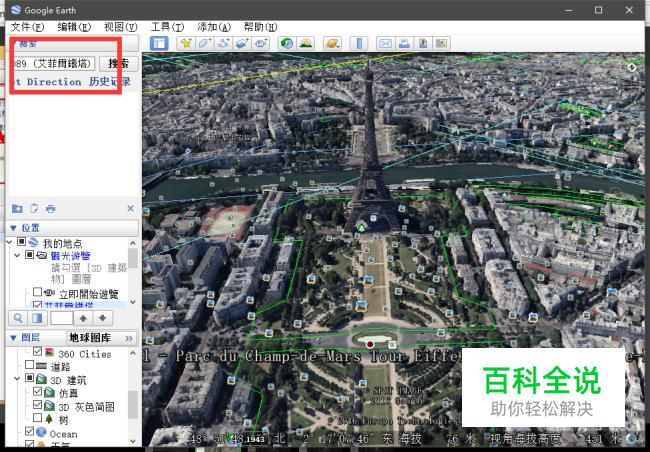Toggle the 我的地点 checkbox
Screen dimensions: 650x452
point(22,242)
